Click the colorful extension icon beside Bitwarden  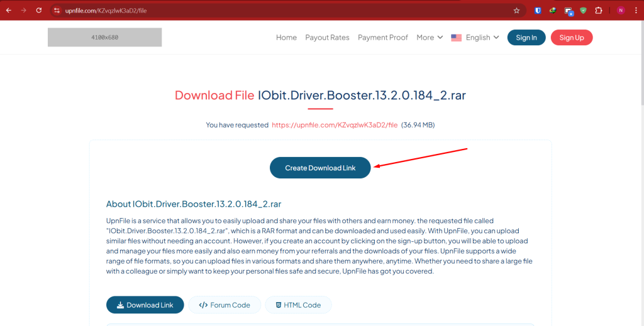tap(553, 11)
